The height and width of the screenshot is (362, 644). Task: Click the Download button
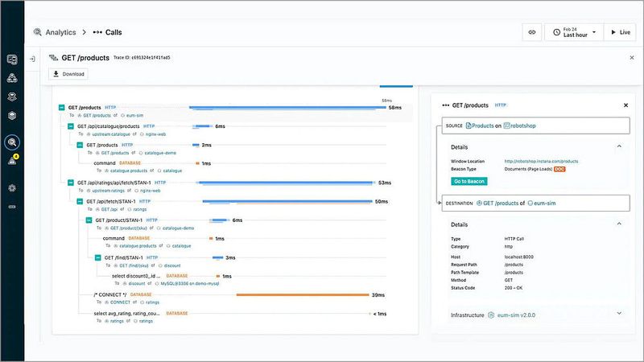68,74
